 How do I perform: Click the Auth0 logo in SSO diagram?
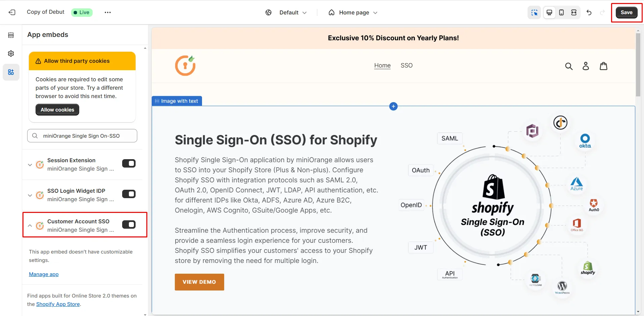[594, 205]
